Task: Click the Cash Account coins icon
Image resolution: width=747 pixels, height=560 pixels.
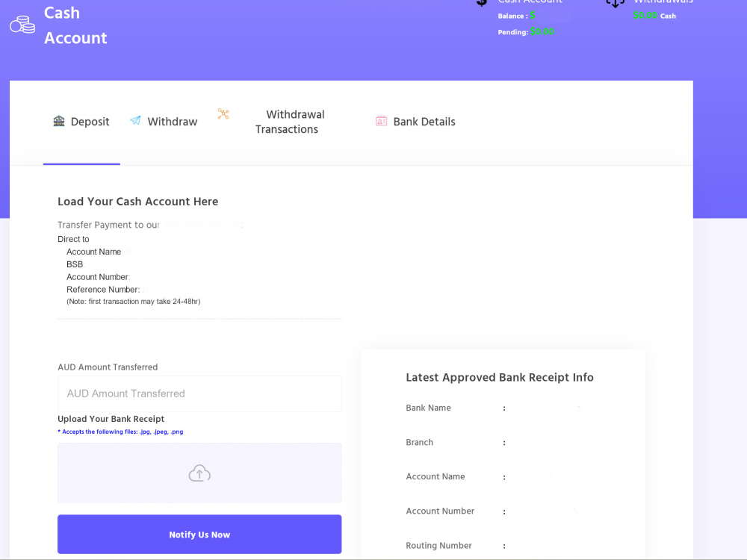Action: point(22,25)
